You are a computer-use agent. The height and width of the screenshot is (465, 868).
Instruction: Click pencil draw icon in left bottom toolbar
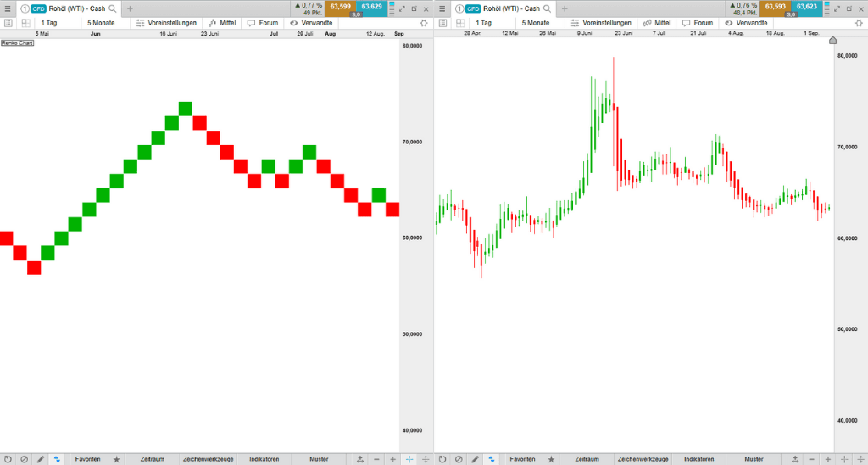[41, 459]
